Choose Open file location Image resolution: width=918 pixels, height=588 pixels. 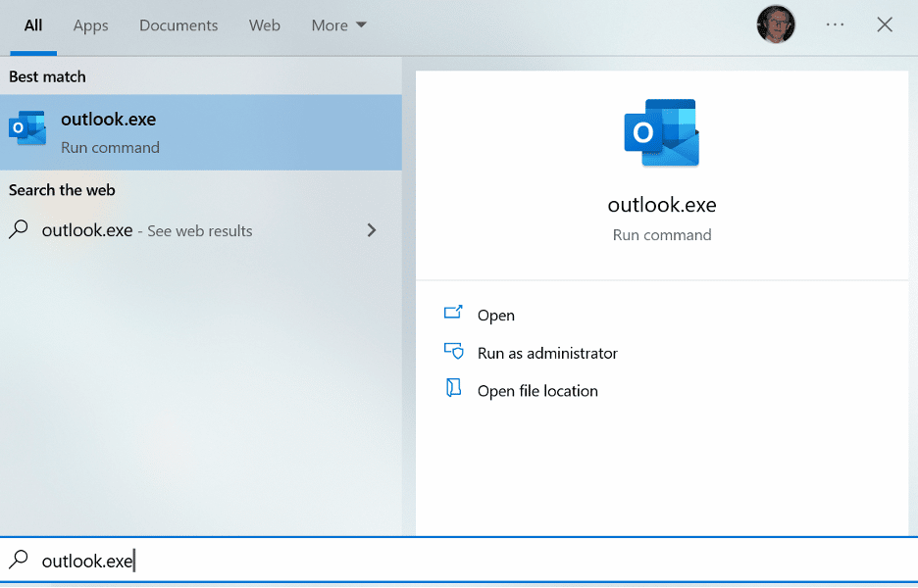537,391
